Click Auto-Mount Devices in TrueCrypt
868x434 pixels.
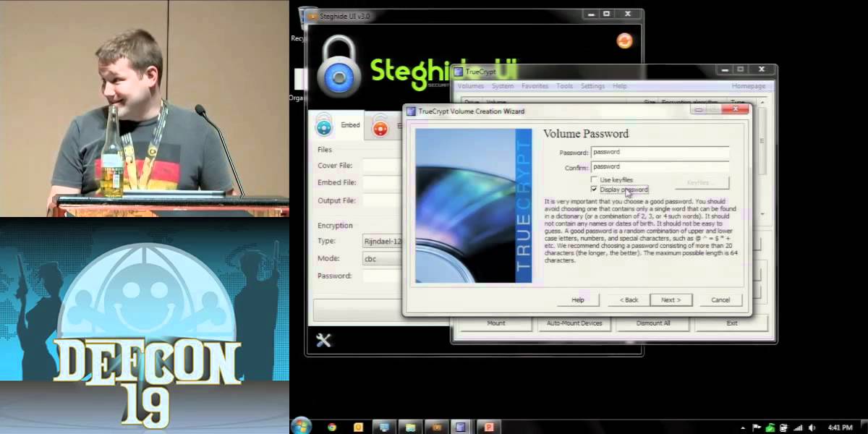574,323
